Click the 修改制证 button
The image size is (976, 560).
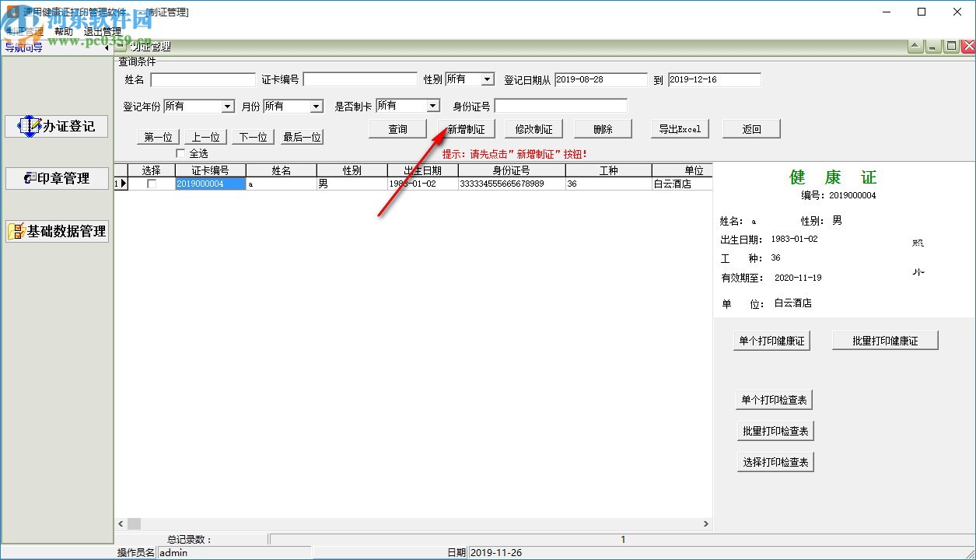[x=534, y=129]
